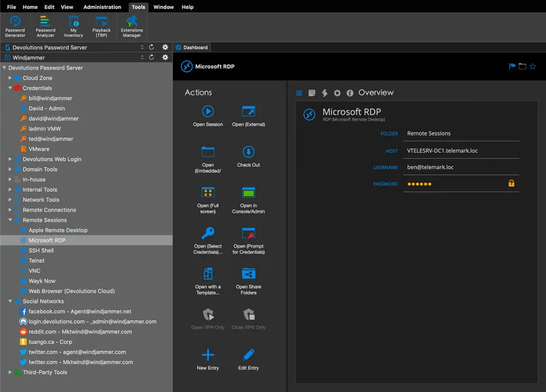Click the lock icon beside the password
The width and height of the screenshot is (546, 392).
[511, 183]
